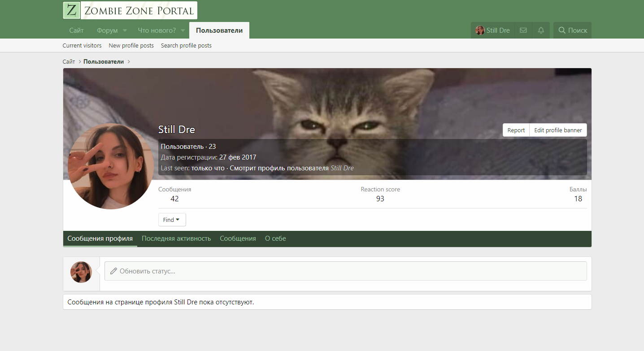Click the small avatar beside status box

click(81, 272)
